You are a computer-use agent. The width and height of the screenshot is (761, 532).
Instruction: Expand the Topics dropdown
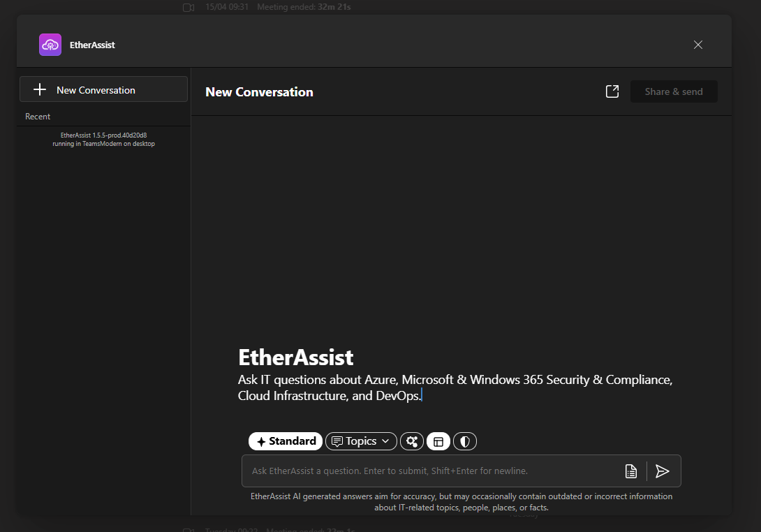pos(360,441)
